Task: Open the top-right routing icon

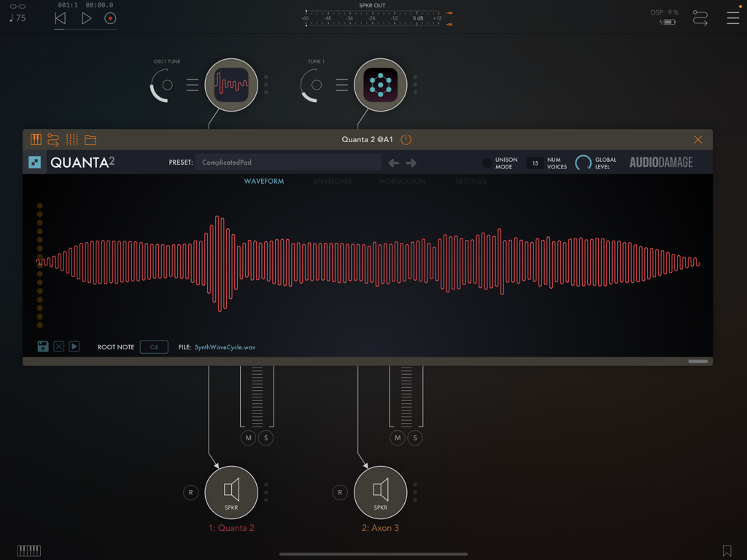Action: pos(700,18)
